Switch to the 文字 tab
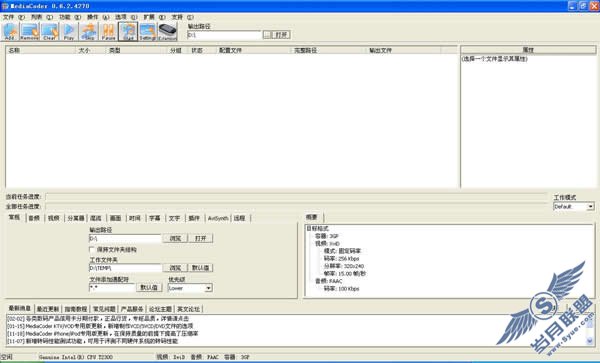 (x=174, y=218)
